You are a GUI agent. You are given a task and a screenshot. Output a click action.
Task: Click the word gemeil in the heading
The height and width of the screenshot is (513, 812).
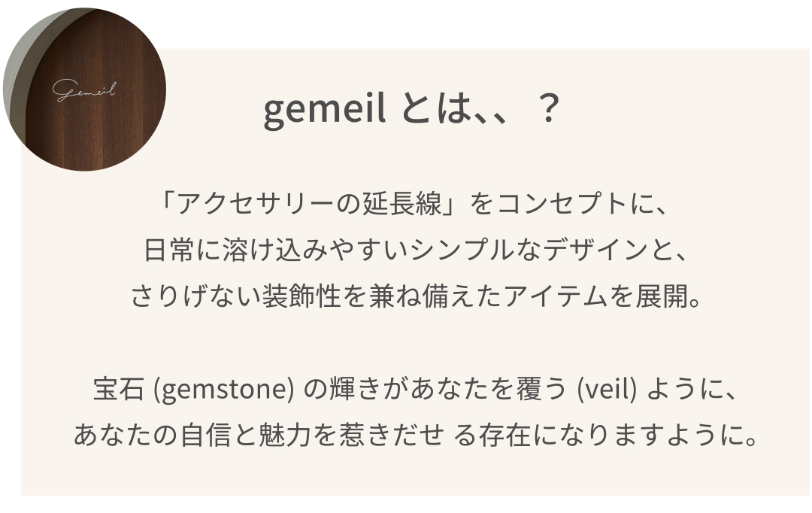tap(326, 111)
